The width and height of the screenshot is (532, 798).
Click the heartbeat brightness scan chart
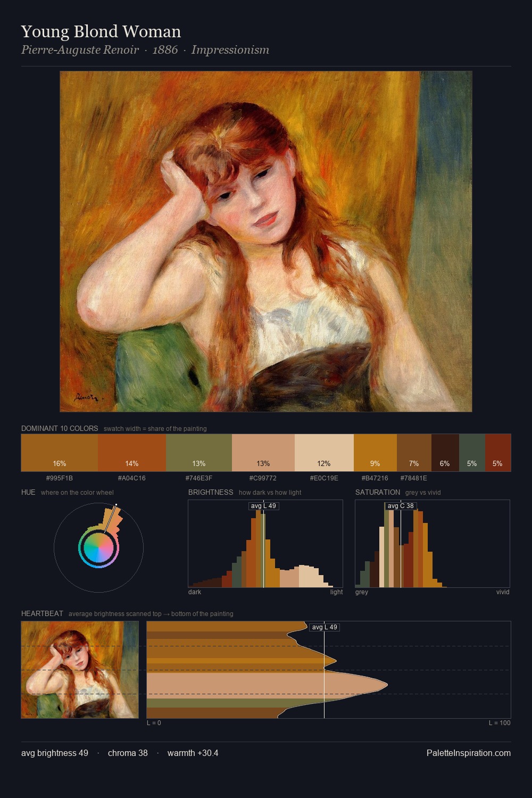click(329, 670)
